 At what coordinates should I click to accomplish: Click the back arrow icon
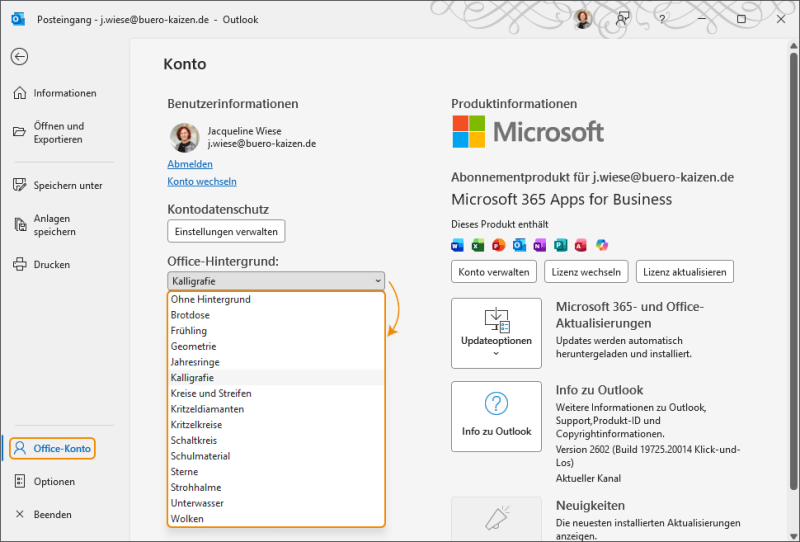[x=19, y=57]
